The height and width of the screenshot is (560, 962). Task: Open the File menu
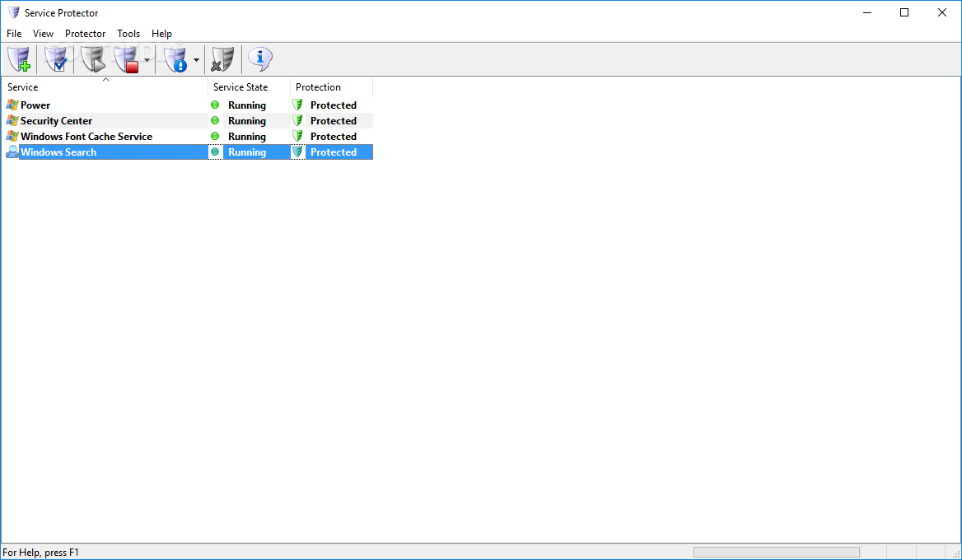click(14, 34)
